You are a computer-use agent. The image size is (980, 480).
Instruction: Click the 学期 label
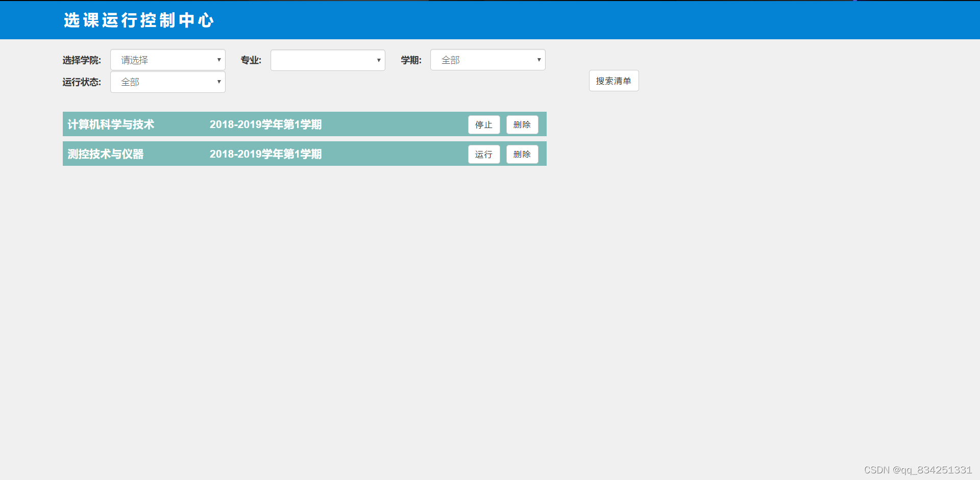tap(411, 60)
